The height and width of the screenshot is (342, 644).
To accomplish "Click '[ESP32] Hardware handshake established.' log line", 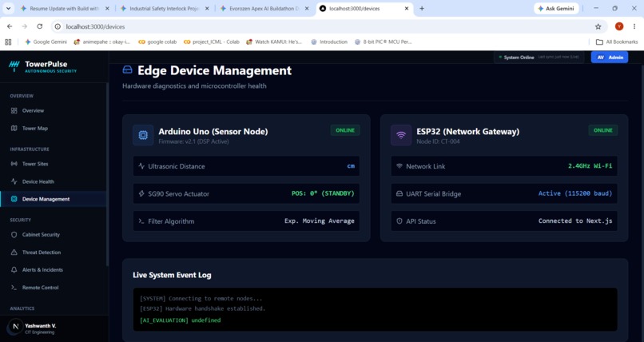I will pos(202,308).
